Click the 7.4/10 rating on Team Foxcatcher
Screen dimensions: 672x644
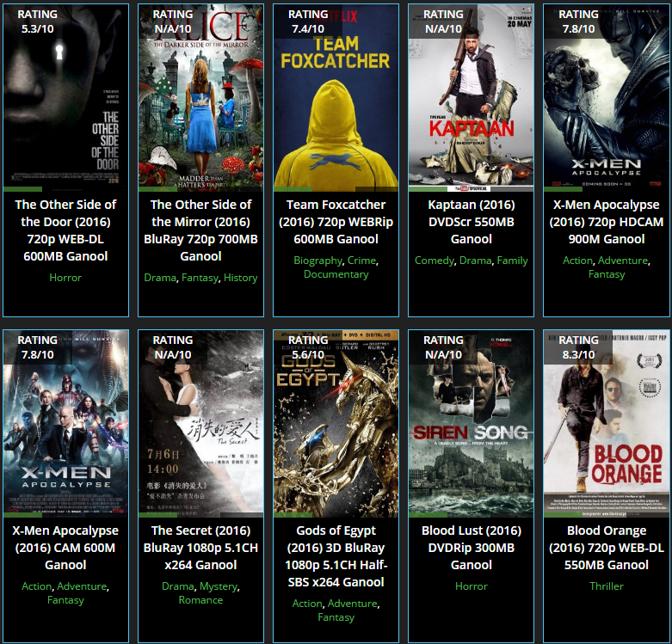click(308, 21)
